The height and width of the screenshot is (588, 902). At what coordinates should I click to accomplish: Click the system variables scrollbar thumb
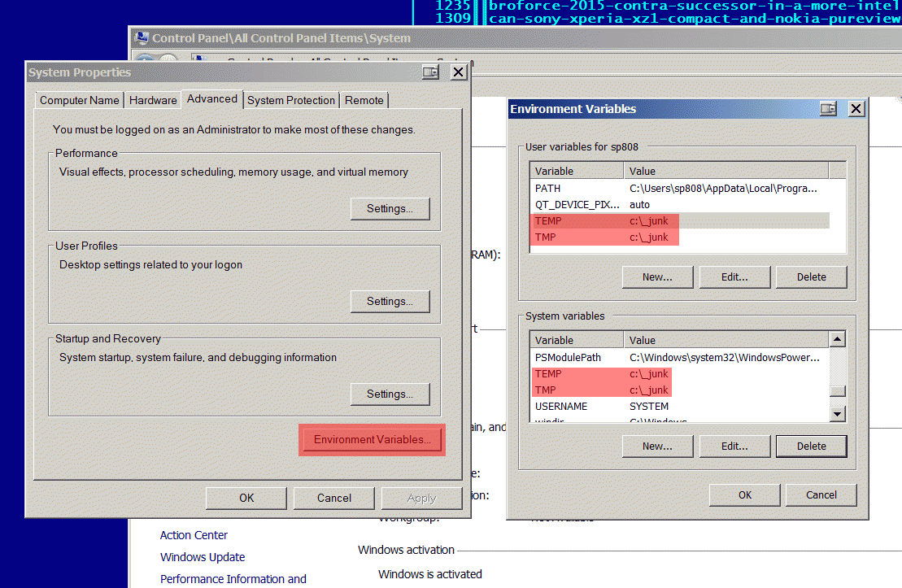pyautogui.click(x=838, y=391)
